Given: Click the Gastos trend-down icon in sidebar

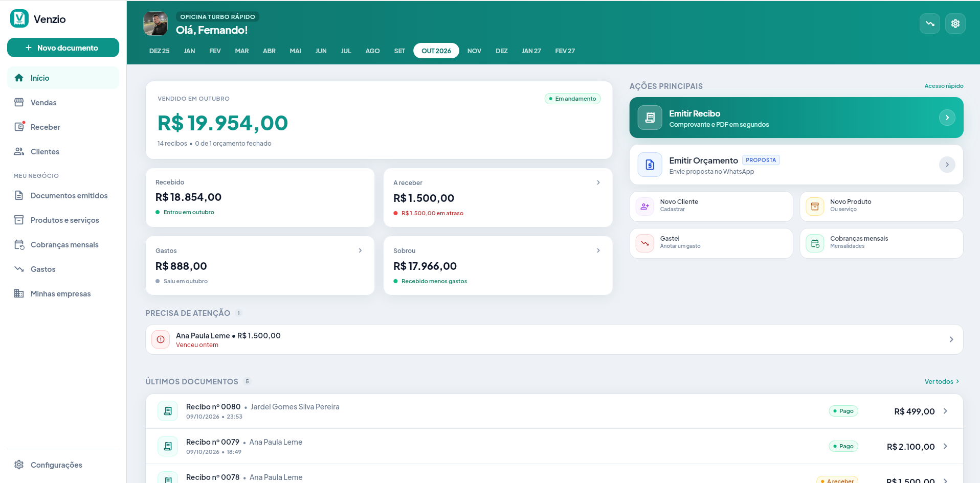Looking at the screenshot, I should coord(19,269).
